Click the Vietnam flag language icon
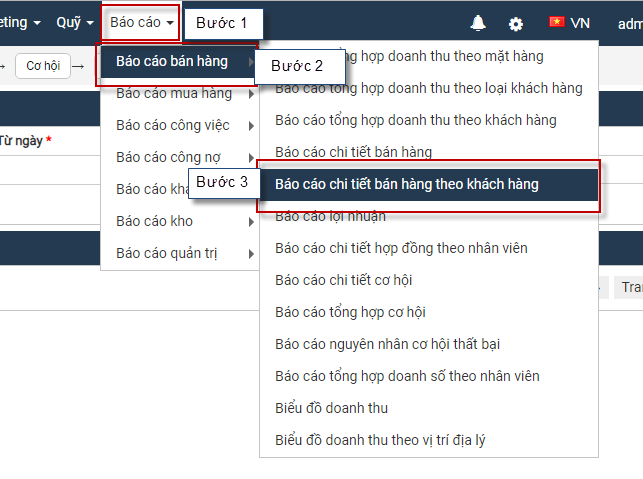Image resolution: width=643 pixels, height=479 pixels. [x=557, y=22]
